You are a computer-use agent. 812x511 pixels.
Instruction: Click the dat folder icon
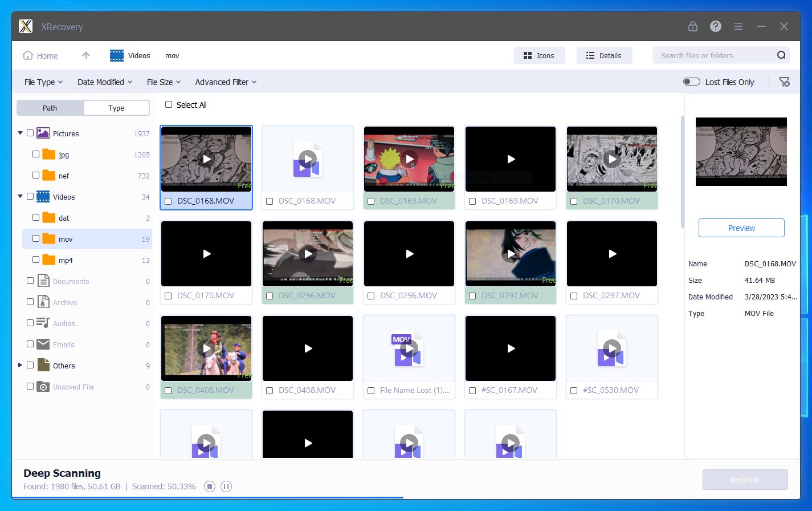click(48, 217)
